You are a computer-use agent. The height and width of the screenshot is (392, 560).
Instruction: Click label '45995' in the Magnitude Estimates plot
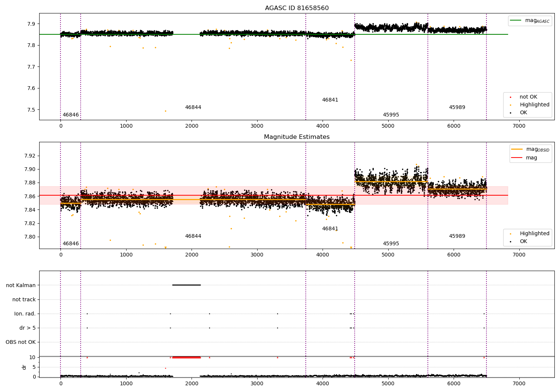(391, 244)
